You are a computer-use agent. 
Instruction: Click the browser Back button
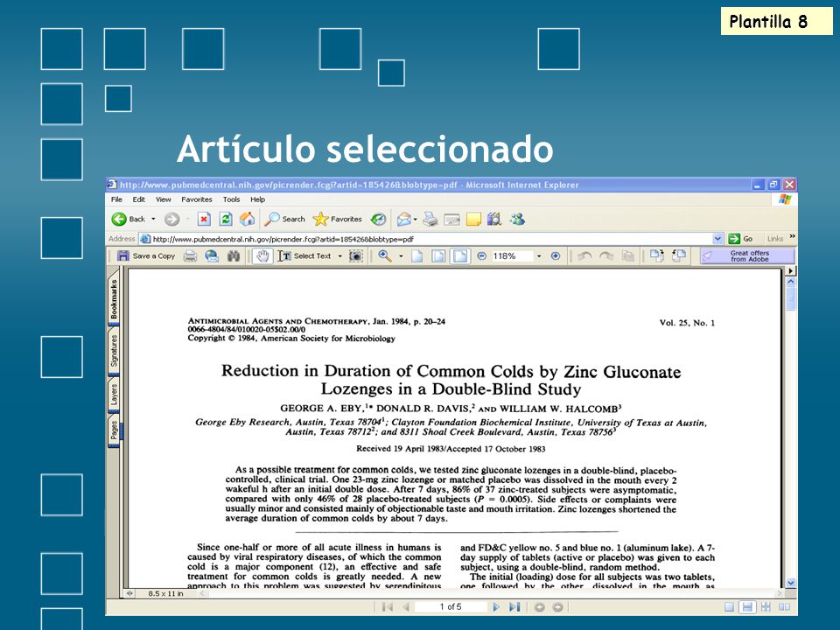pos(129,219)
